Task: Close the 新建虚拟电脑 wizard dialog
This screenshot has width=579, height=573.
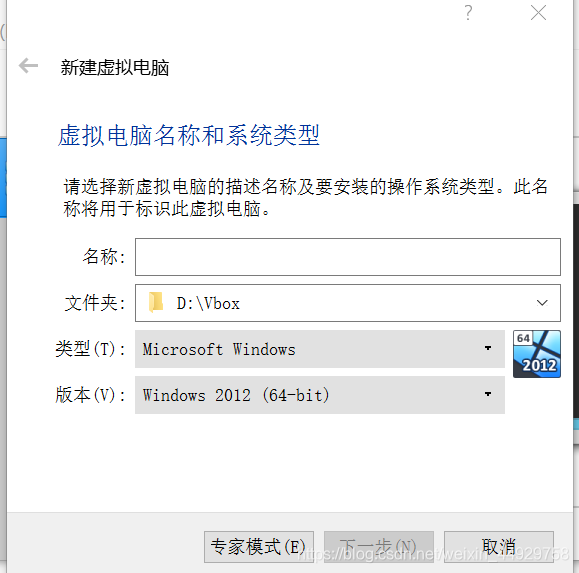Action: coord(538,13)
